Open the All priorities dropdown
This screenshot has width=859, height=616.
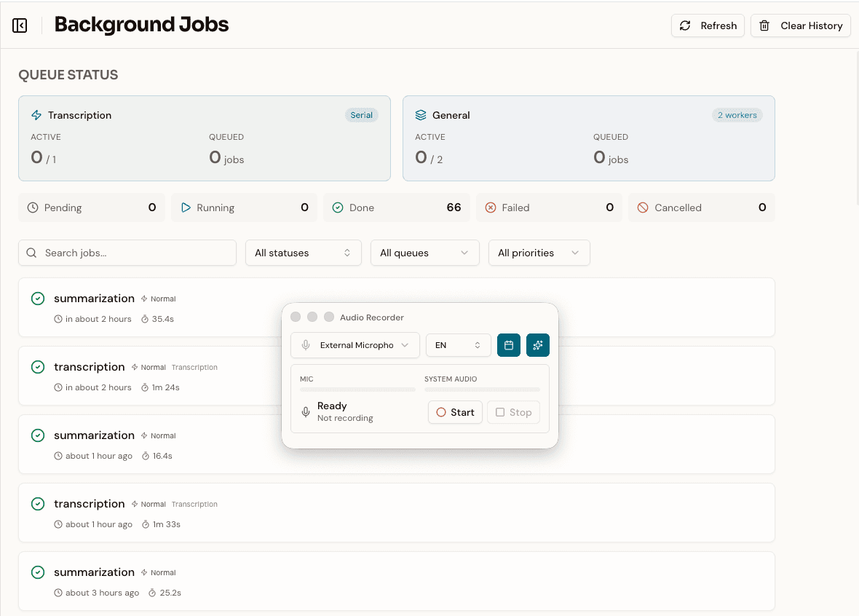539,253
